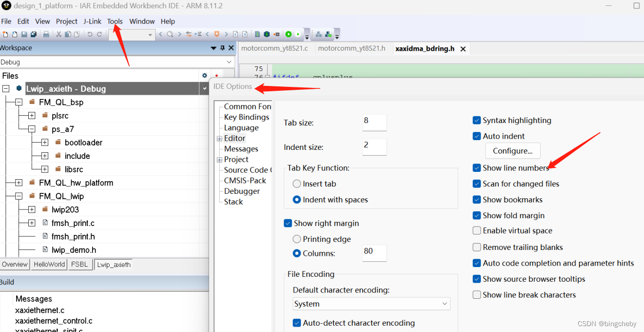The image size is (644, 332).
Task: Enable virtual space checkbox
Action: (477, 230)
